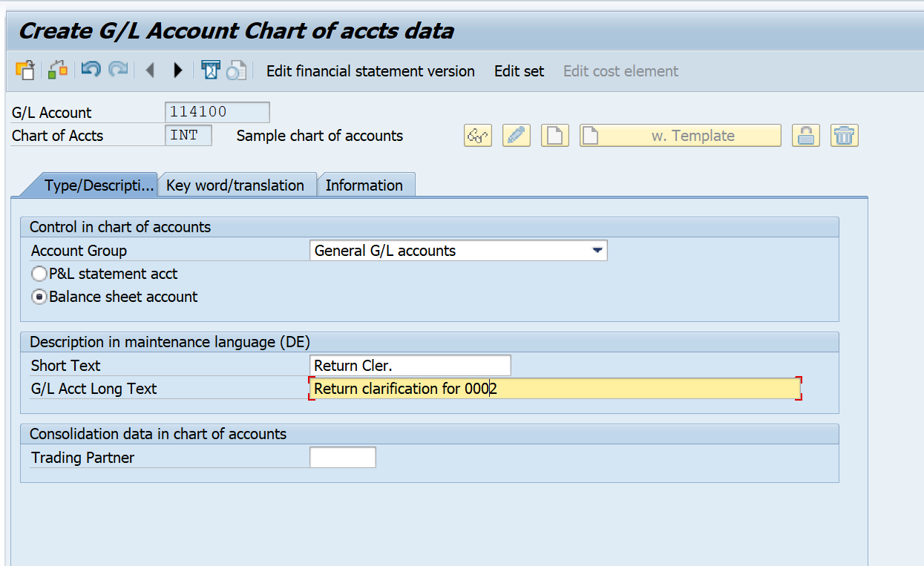
Task: Click Edit set button
Action: coord(520,71)
